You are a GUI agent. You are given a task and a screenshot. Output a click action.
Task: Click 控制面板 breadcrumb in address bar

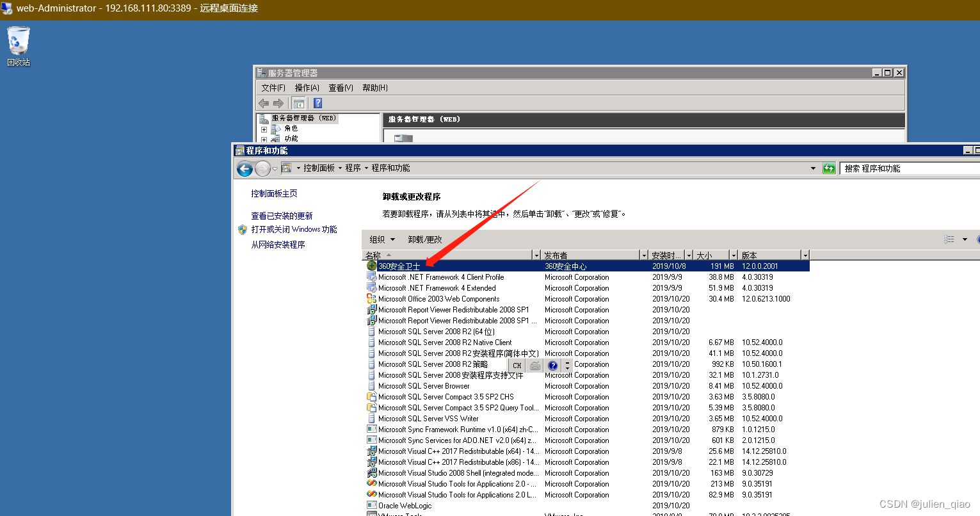click(319, 168)
